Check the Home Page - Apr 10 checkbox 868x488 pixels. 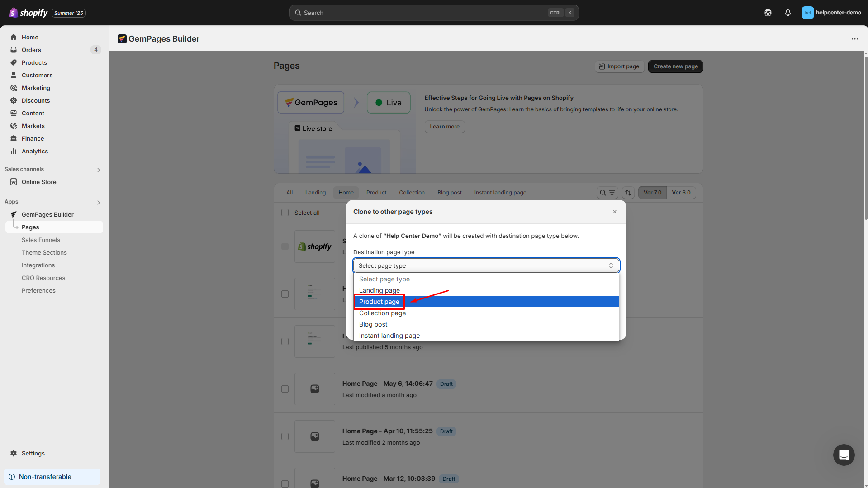[285, 436]
